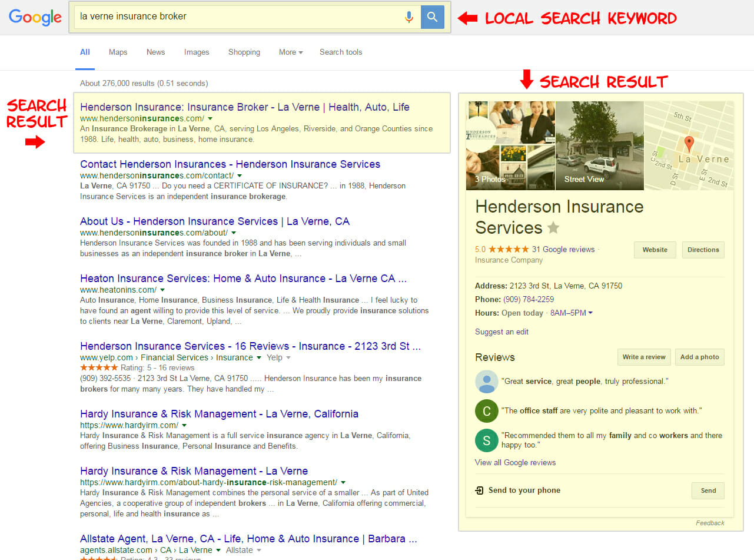Open 'About Us - Henderson Insurance Services' result
This screenshot has width=754, height=560.
pyautogui.click(x=215, y=221)
